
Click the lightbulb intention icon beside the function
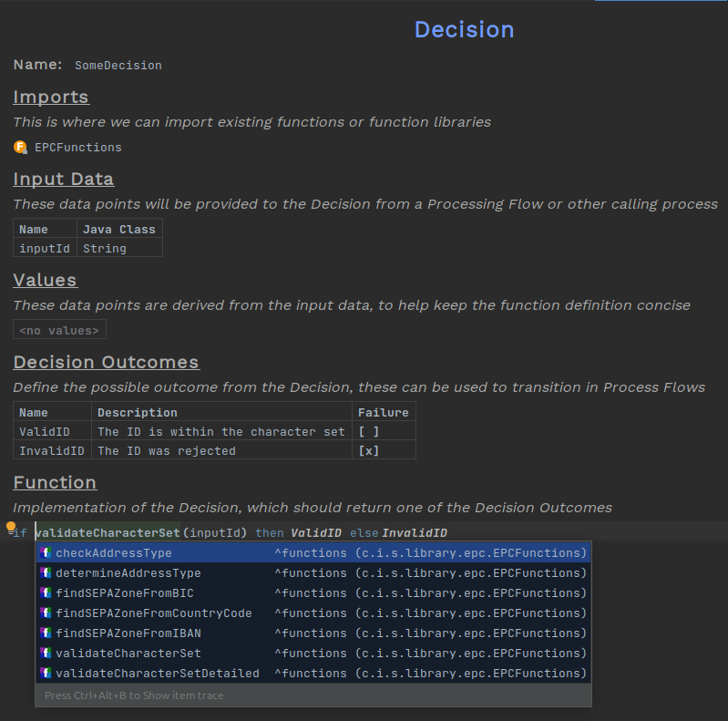11,528
